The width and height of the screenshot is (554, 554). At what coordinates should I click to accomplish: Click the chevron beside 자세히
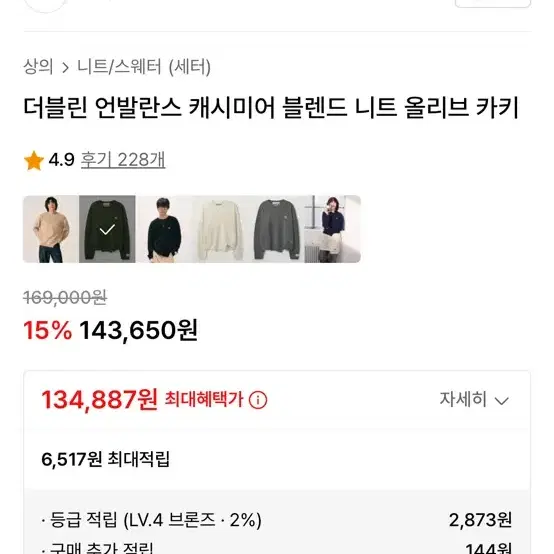point(501,401)
